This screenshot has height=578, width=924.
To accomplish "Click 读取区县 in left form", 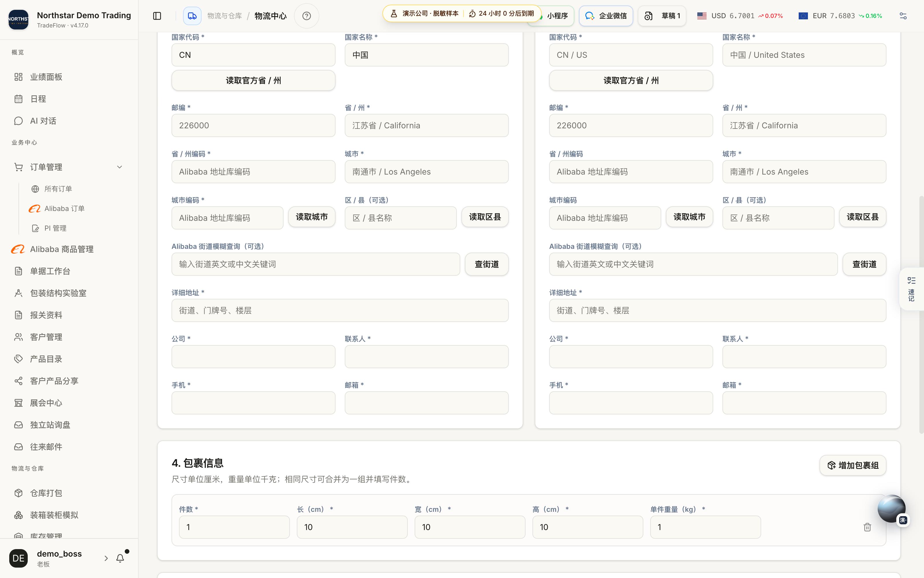I will 485,217.
